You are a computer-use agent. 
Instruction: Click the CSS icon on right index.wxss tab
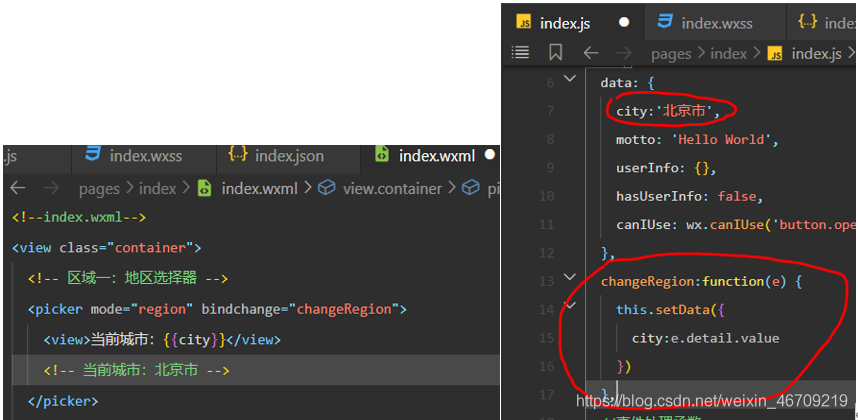point(665,22)
